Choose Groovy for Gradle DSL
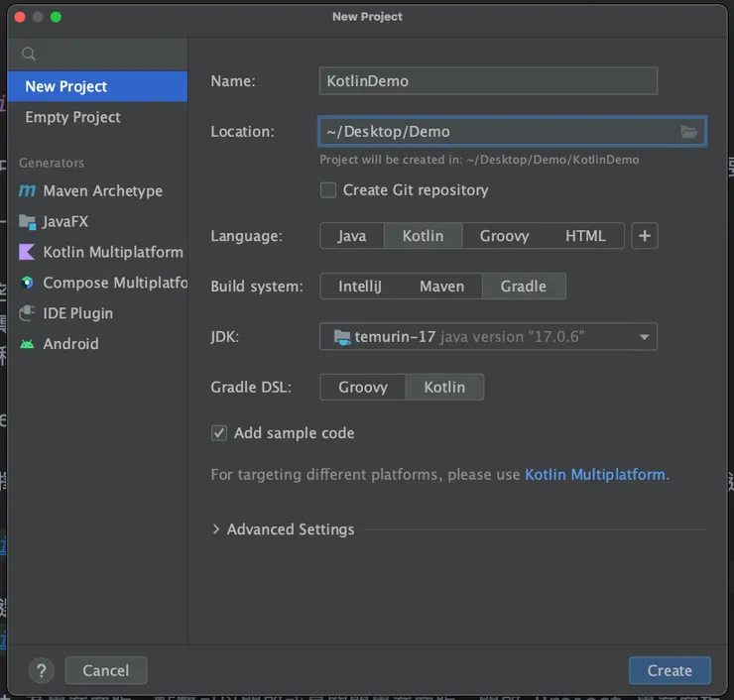The height and width of the screenshot is (700, 734). pos(363,387)
